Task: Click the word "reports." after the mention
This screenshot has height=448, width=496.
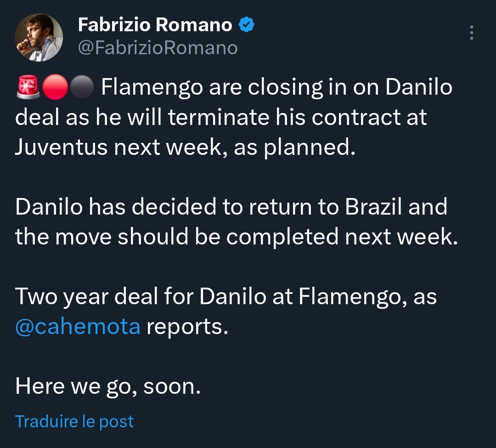Action: pos(187,327)
